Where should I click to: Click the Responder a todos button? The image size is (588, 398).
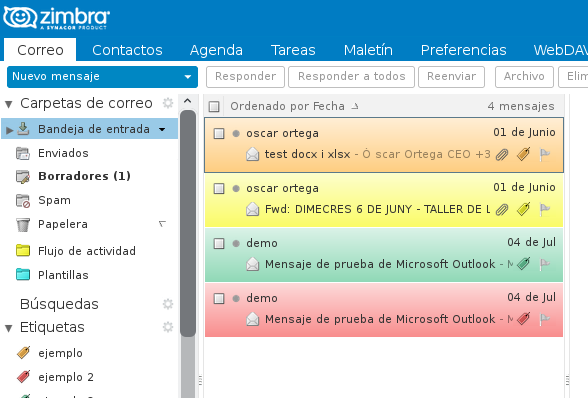[x=351, y=77]
